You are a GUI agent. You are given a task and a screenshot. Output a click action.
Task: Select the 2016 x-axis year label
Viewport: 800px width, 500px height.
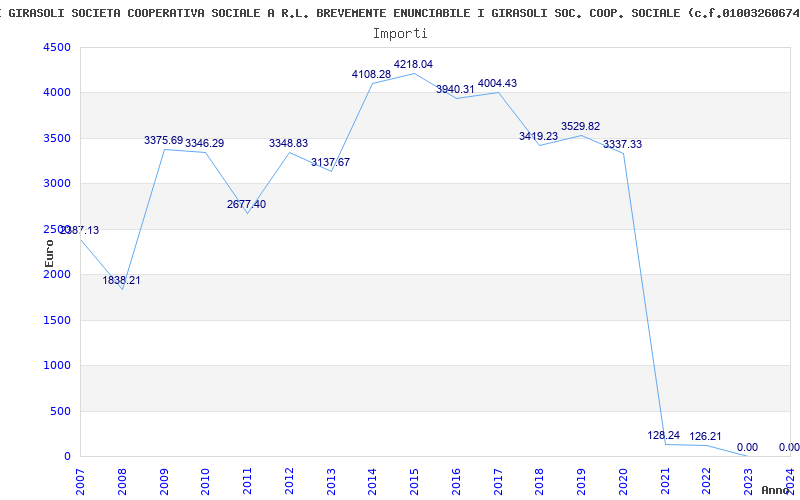(456, 481)
